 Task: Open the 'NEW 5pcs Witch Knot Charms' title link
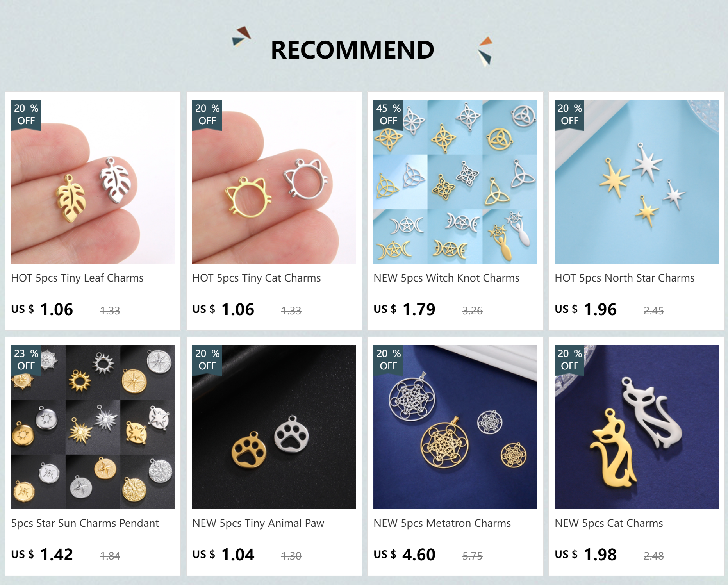point(446,278)
